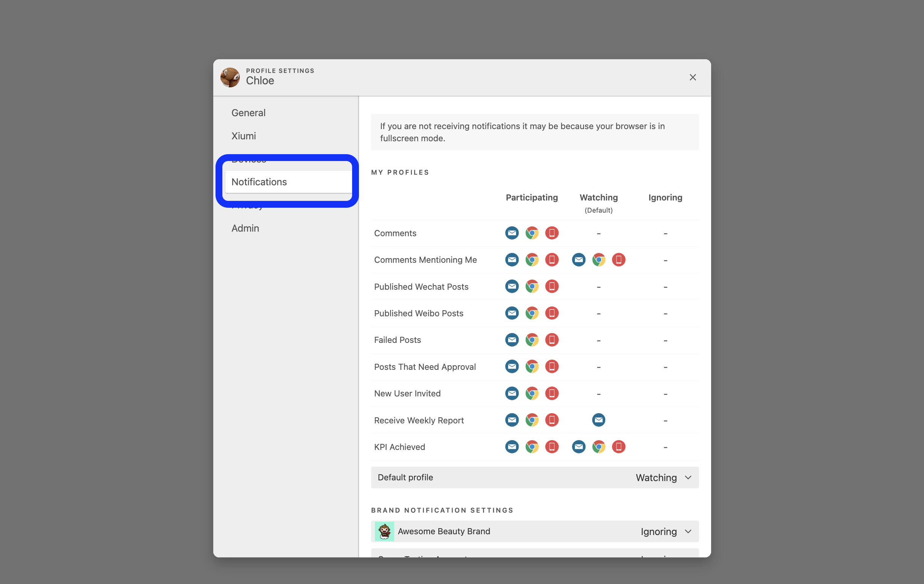Click the Published Weibo Posts label

click(419, 313)
